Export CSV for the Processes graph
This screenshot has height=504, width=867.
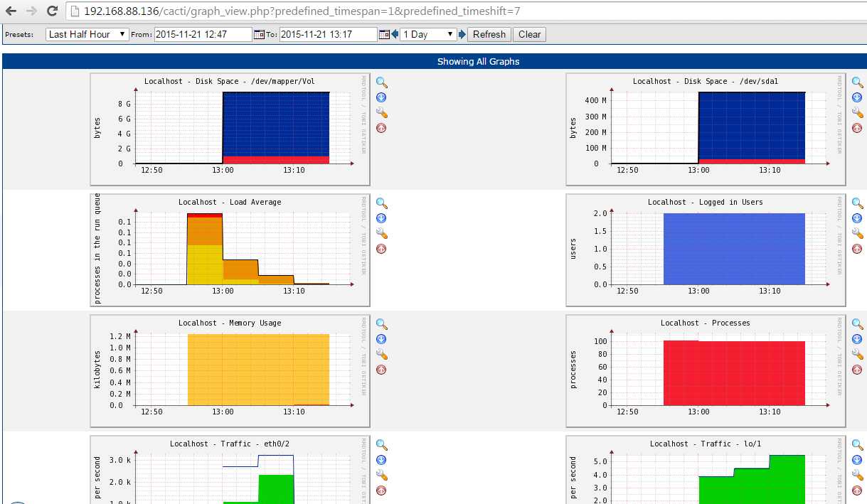(x=857, y=339)
